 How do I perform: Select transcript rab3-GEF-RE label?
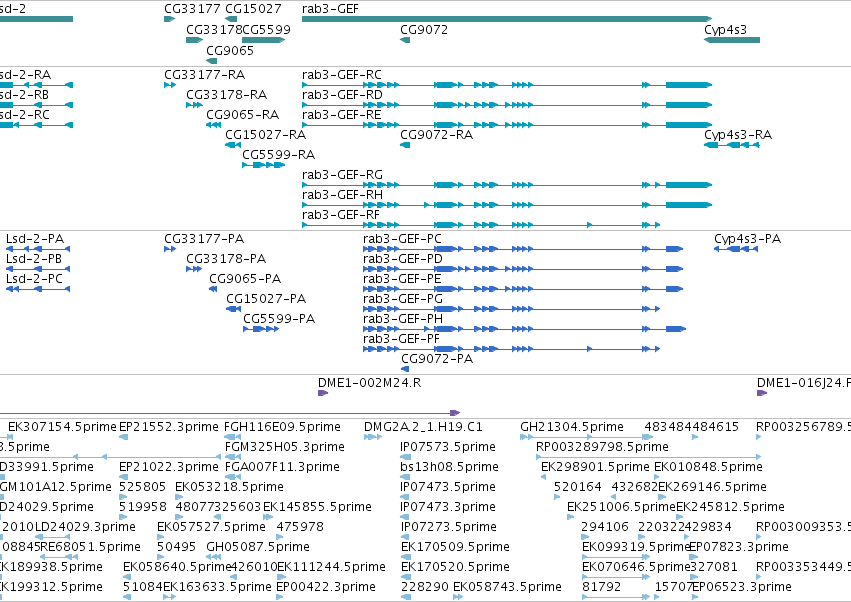(x=341, y=115)
